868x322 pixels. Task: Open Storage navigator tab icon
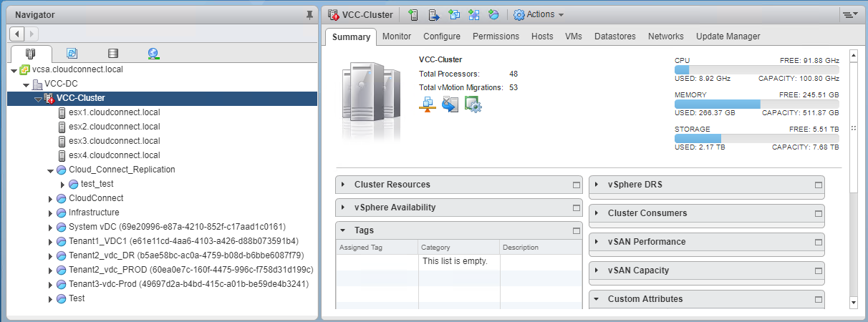point(112,54)
